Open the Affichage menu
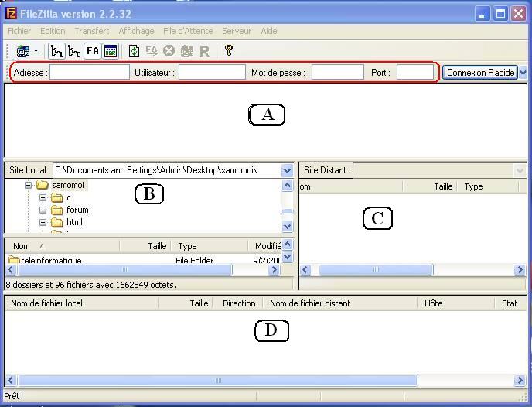The width and height of the screenshot is (532, 407). [x=136, y=31]
